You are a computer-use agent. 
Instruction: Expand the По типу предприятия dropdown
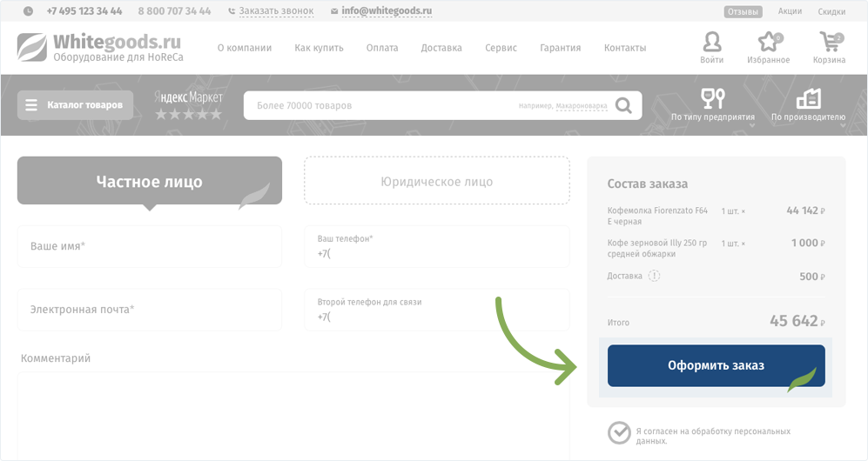[712, 104]
